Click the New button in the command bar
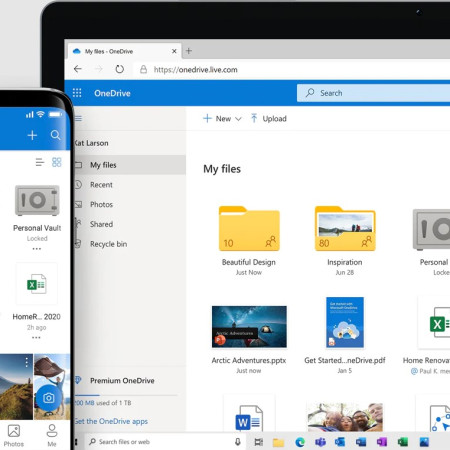The height and width of the screenshot is (450, 450). 217,118
